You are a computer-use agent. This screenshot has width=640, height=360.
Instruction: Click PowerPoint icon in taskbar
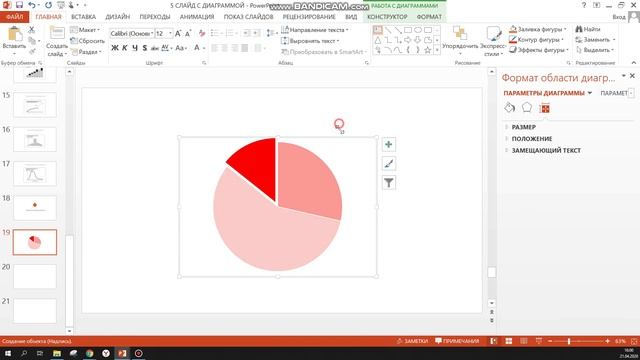122,353
